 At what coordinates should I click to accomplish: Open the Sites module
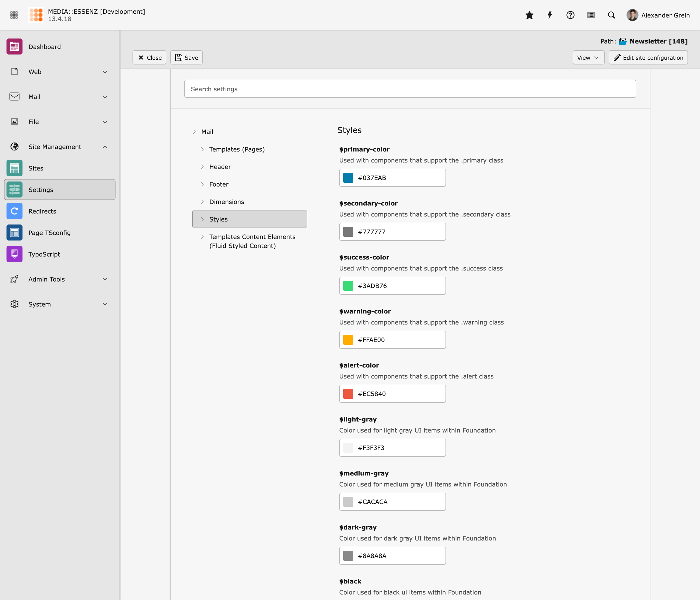click(36, 168)
